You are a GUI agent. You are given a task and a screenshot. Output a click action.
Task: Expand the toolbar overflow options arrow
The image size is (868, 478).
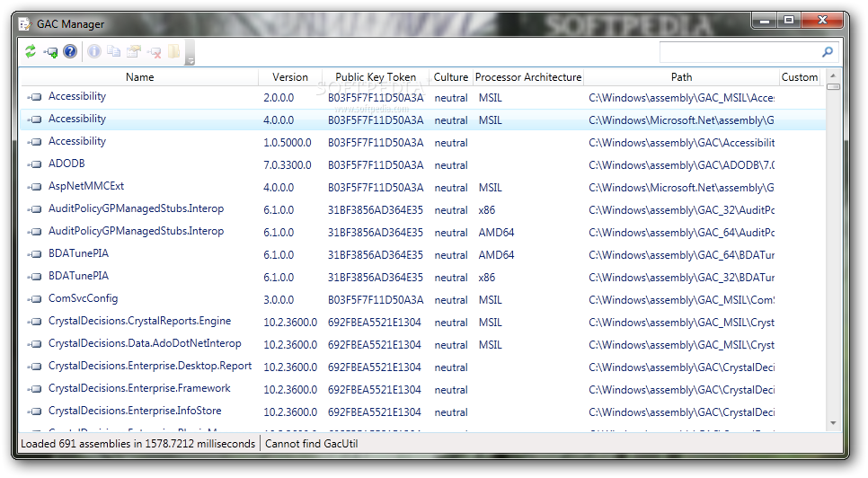point(190,60)
